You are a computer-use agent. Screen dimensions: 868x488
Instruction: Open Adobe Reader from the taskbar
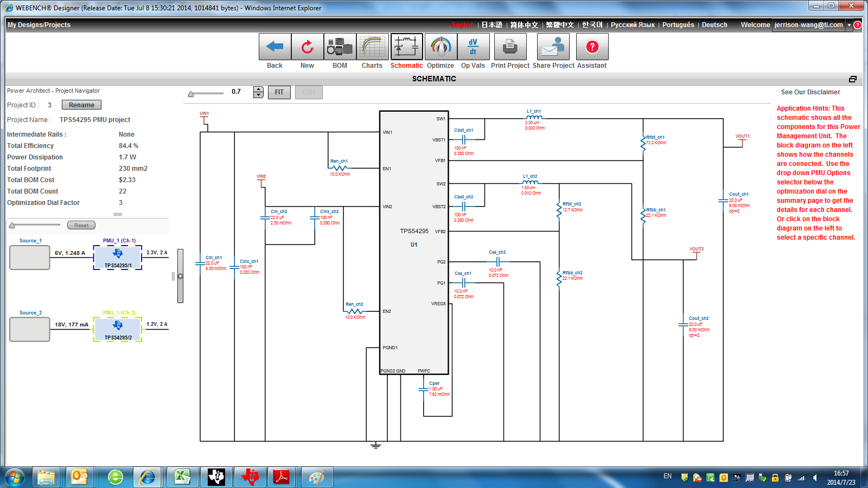[282, 478]
